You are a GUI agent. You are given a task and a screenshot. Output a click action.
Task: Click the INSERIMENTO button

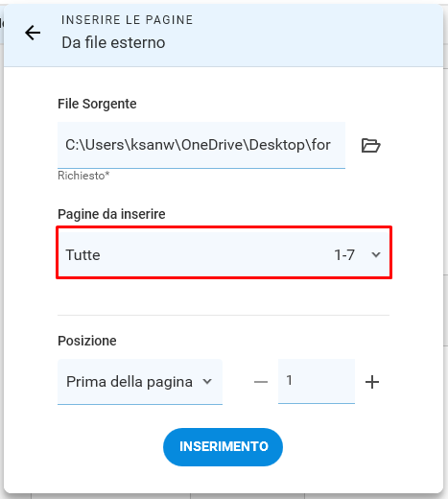coord(223,447)
